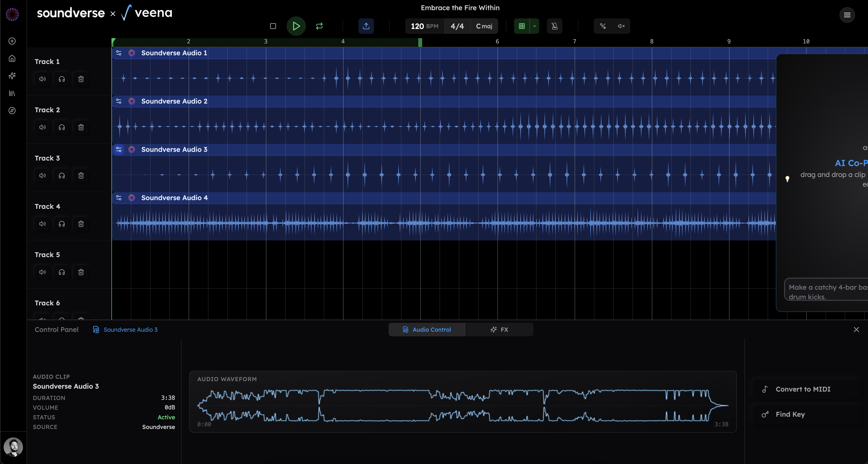Delete Track 2
868x464 pixels.
point(81,127)
